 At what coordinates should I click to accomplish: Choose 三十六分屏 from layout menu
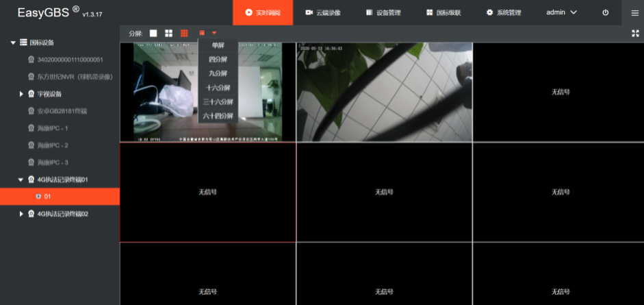pyautogui.click(x=218, y=102)
